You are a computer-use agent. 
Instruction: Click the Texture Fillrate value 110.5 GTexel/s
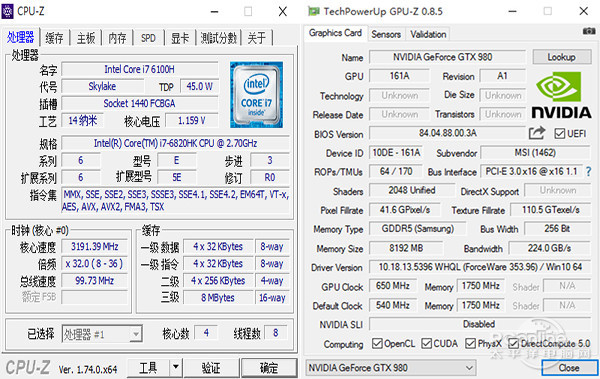(551, 210)
